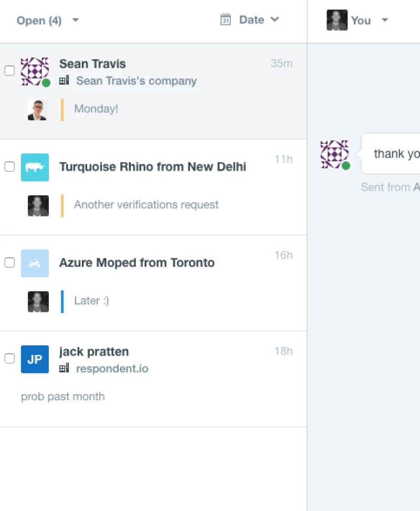
Task: Open the Open (4) status dropdown
Action: [x=47, y=20]
